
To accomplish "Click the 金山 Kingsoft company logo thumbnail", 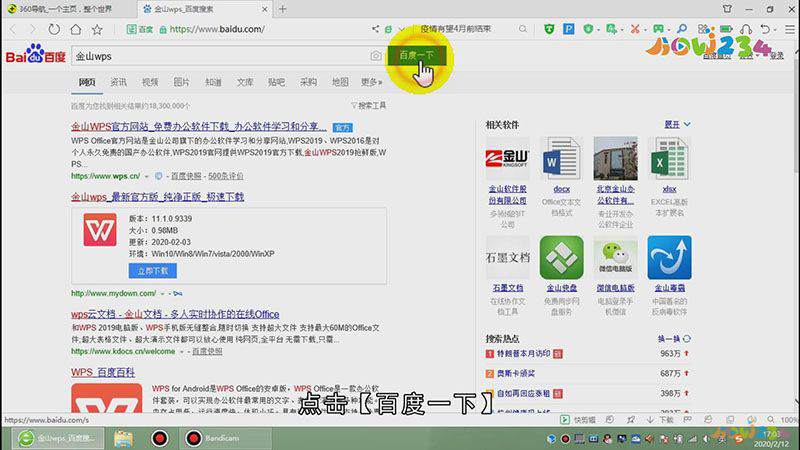I will [507, 158].
